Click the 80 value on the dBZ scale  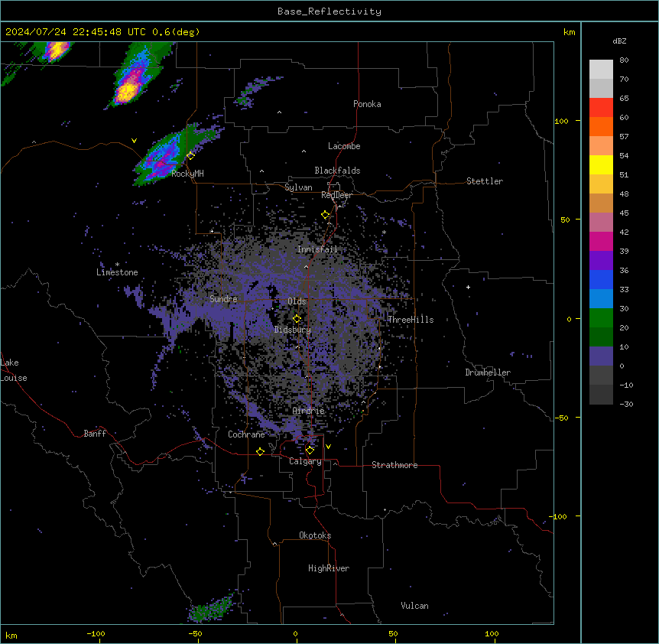coord(624,60)
